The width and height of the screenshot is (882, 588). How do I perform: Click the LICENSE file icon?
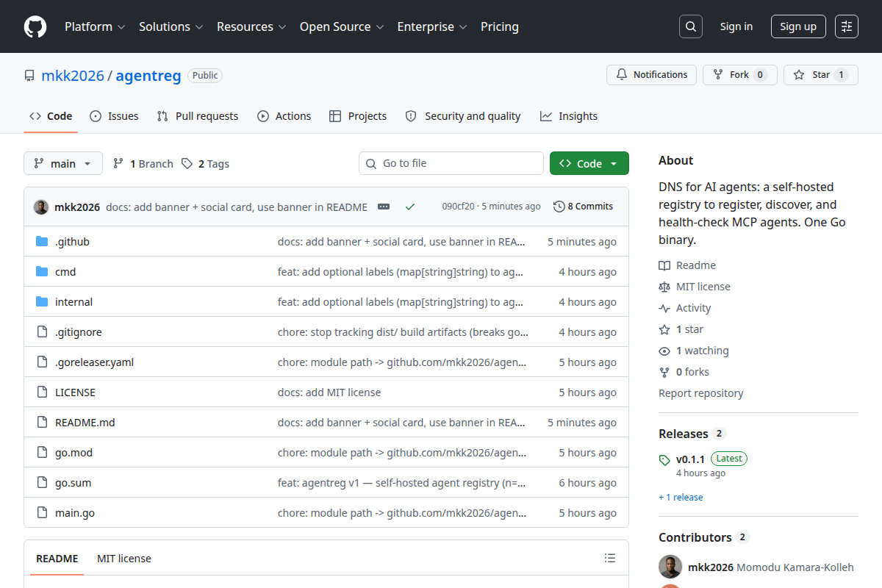click(x=42, y=392)
